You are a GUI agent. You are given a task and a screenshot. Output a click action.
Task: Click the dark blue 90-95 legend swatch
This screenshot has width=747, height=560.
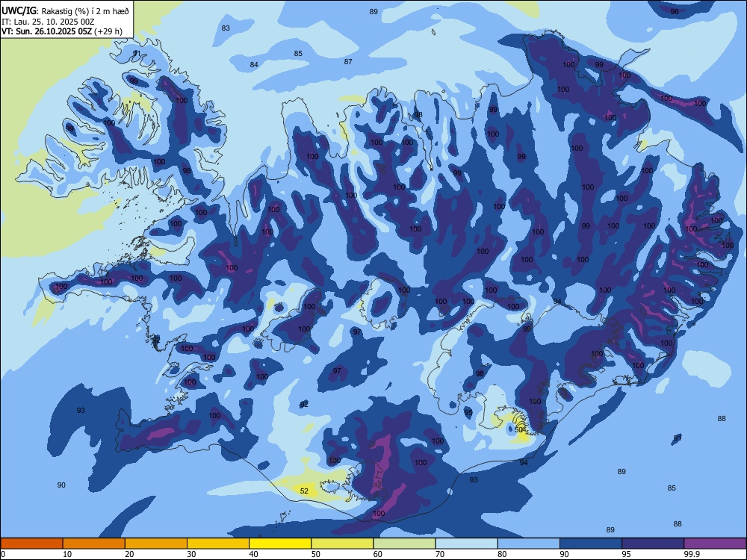coord(591,544)
